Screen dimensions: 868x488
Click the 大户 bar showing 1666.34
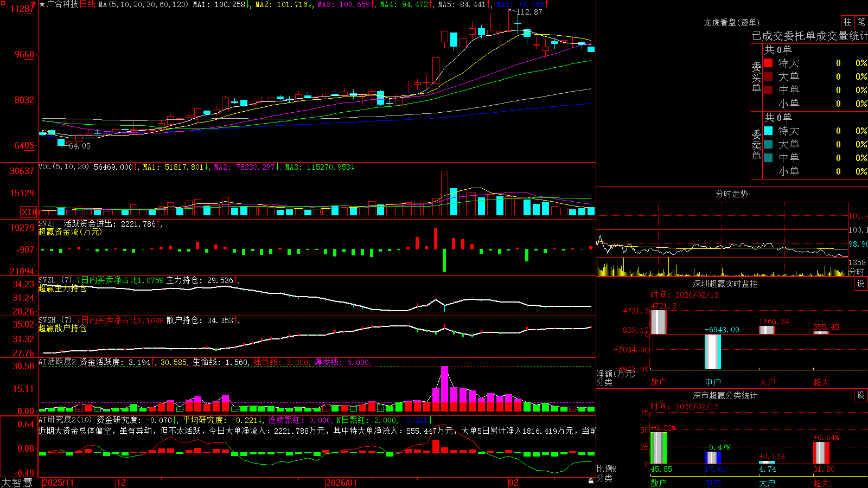click(x=767, y=330)
